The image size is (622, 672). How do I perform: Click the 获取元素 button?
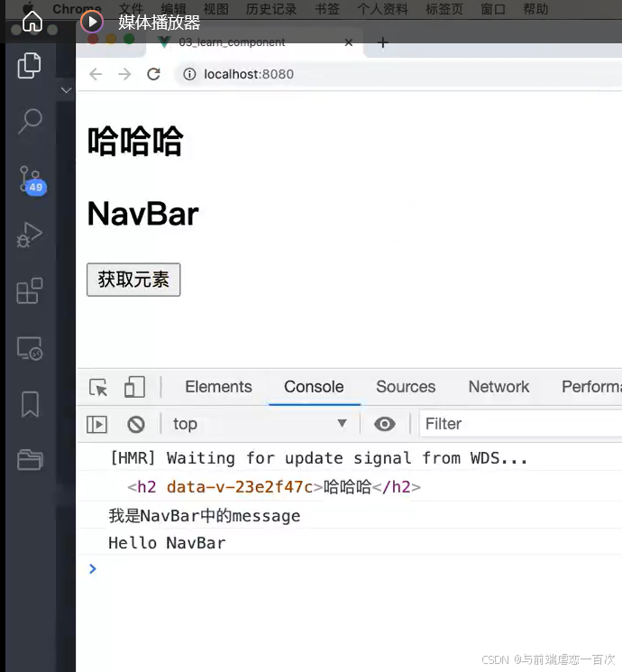[133, 280]
